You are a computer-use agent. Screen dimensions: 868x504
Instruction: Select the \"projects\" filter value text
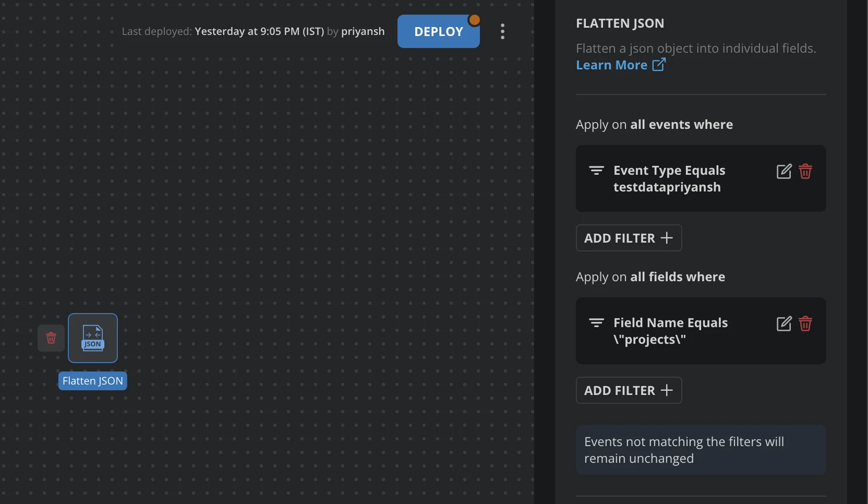(649, 340)
